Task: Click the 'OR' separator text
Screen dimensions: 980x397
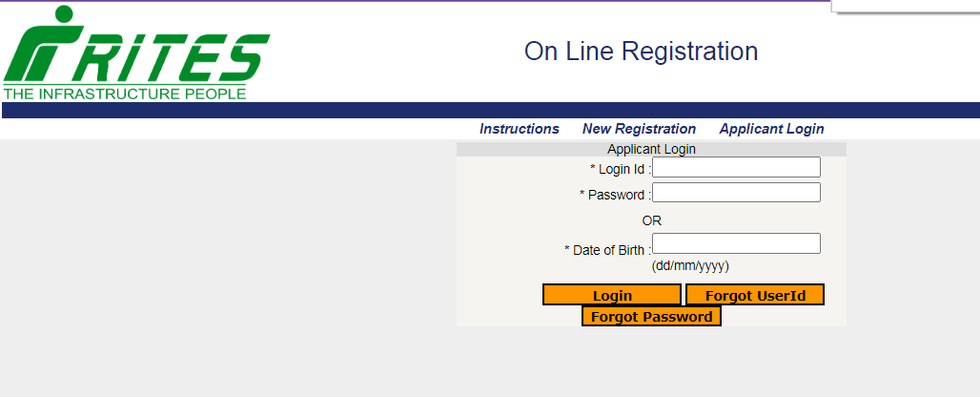Action: coord(651,220)
